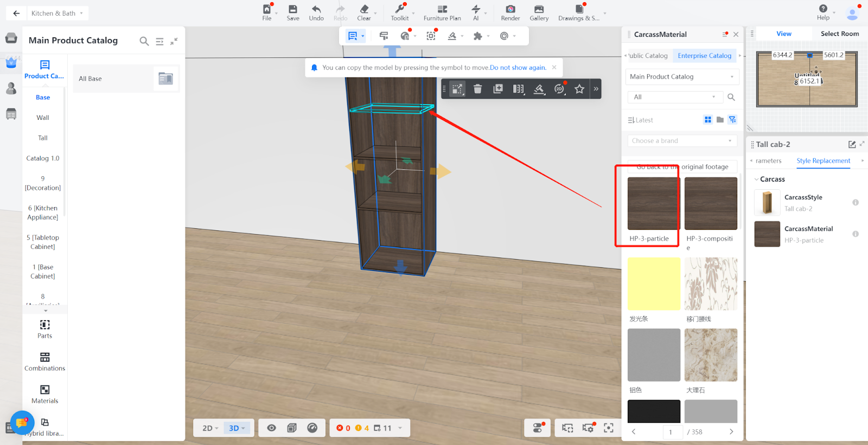Open the Gallery icon in top toolbar
868x445 pixels.
[539, 9]
